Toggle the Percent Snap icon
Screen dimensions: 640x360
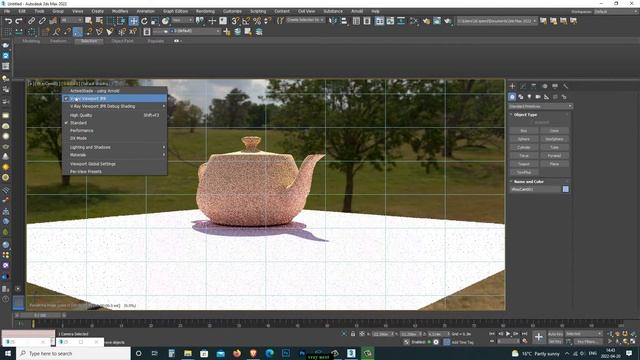[x=257, y=21]
